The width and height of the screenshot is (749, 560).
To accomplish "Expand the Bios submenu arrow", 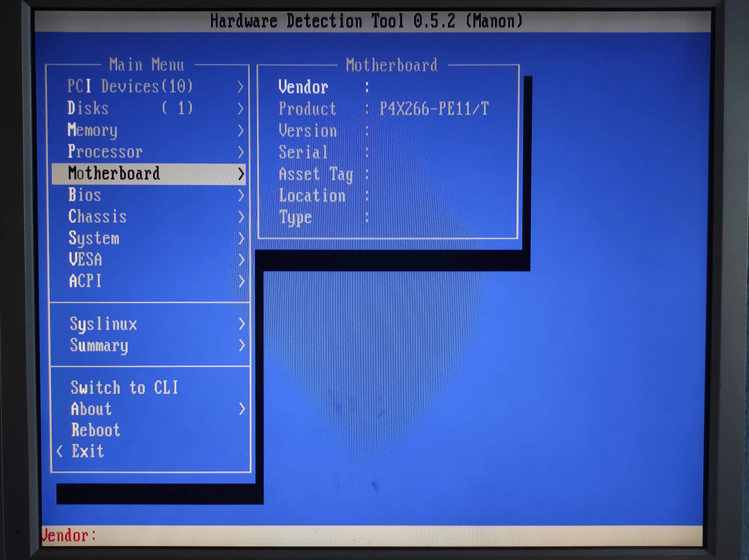I will pos(241,195).
